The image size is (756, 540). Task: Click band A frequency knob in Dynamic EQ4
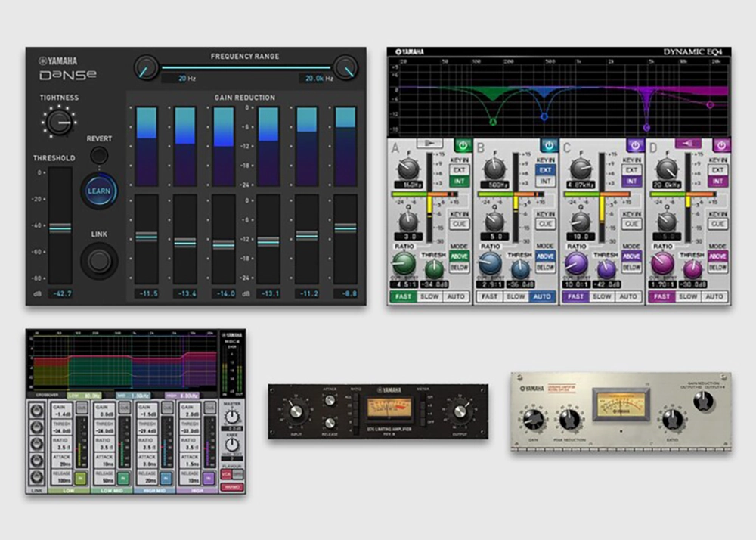(x=409, y=169)
